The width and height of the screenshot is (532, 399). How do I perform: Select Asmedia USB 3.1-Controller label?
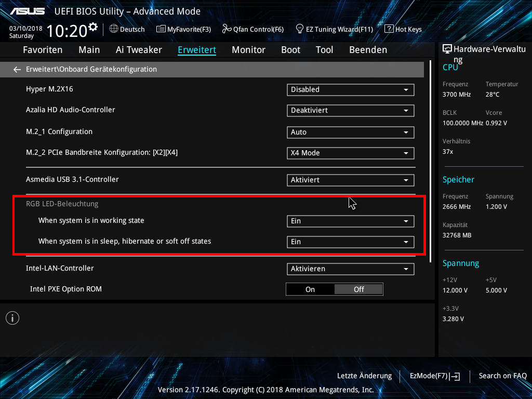tap(72, 179)
